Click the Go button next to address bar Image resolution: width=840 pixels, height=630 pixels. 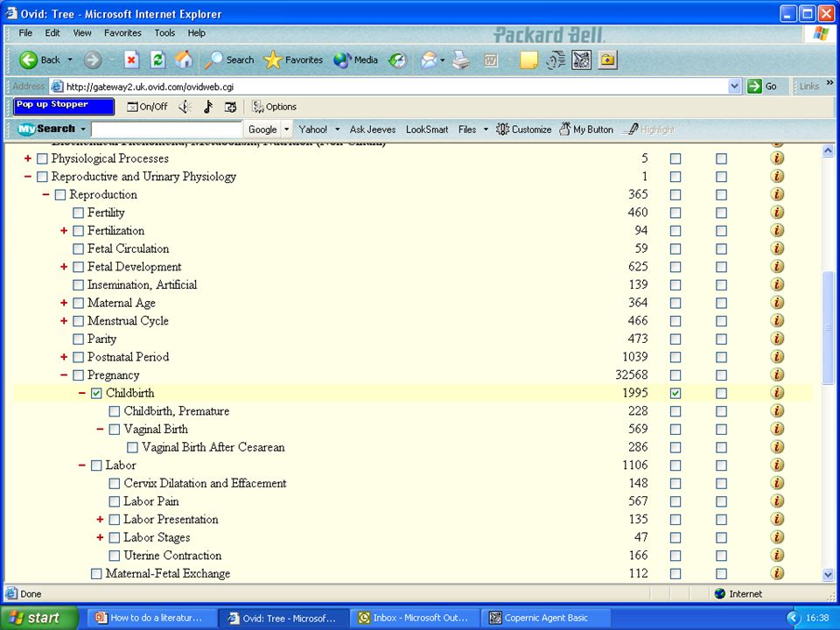[763, 87]
